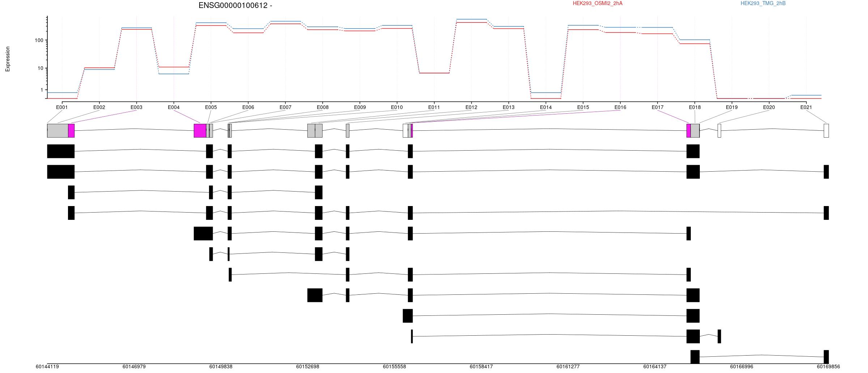
Task: Click genomic coordinate 60158417
Action: pyautogui.click(x=481, y=367)
